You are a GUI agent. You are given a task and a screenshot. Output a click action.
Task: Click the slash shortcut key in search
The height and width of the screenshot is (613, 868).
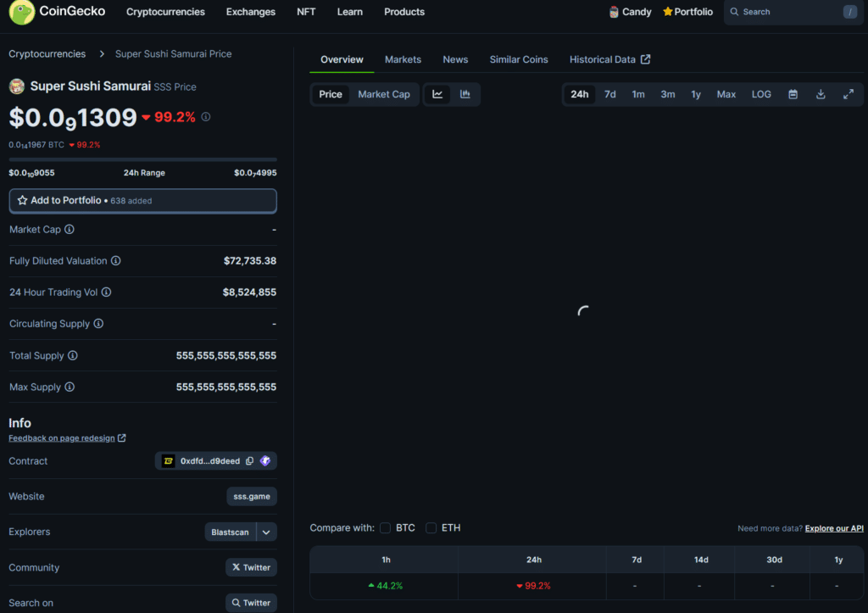point(850,12)
